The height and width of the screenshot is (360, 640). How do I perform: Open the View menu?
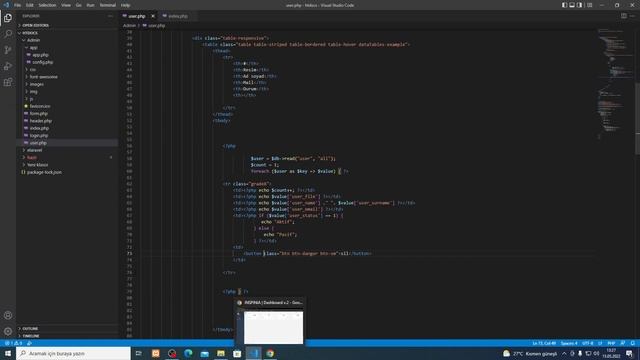(x=66, y=5)
